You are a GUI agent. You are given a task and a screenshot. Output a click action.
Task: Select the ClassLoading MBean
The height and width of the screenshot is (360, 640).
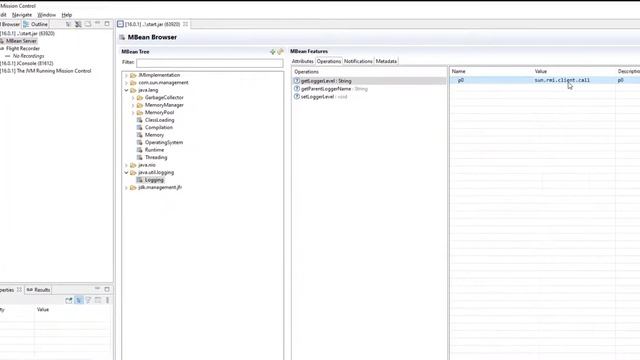click(x=159, y=120)
